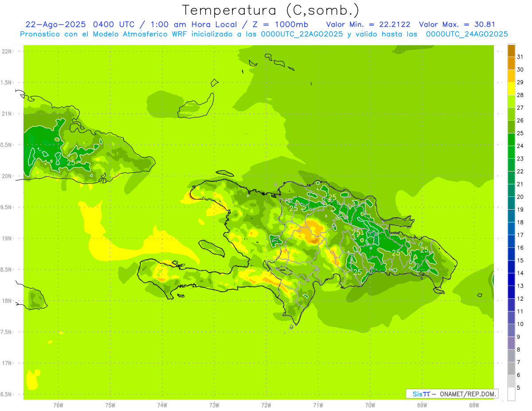
Task: Click the 76W longitude axis label
Action: (x=58, y=405)
